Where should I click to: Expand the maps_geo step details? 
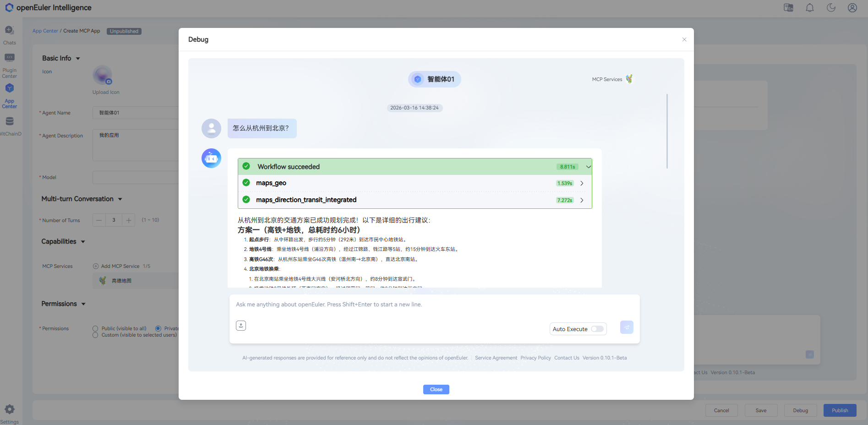pos(582,183)
